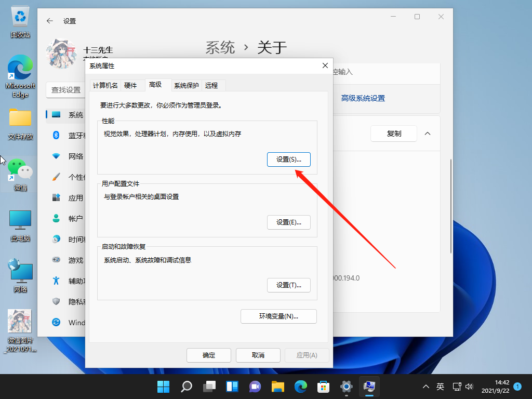Click the Settings back arrow
The image size is (532, 399).
point(50,21)
